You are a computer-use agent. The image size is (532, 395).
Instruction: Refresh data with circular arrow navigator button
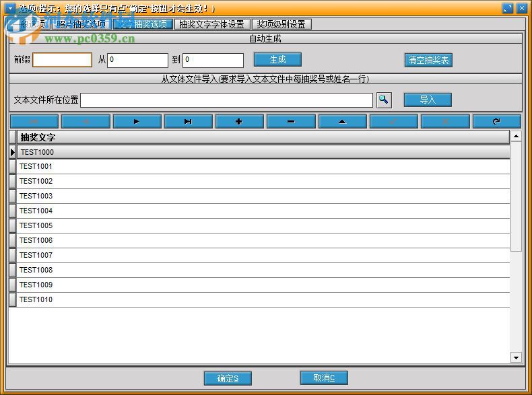coord(497,121)
